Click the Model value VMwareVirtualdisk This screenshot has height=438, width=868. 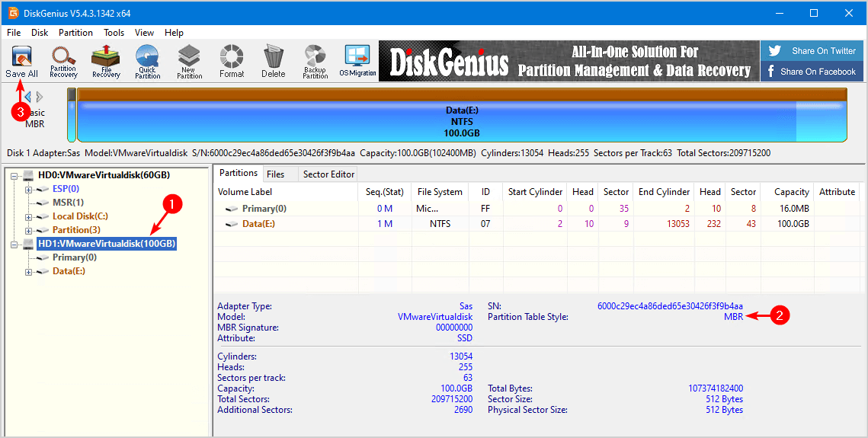[435, 317]
